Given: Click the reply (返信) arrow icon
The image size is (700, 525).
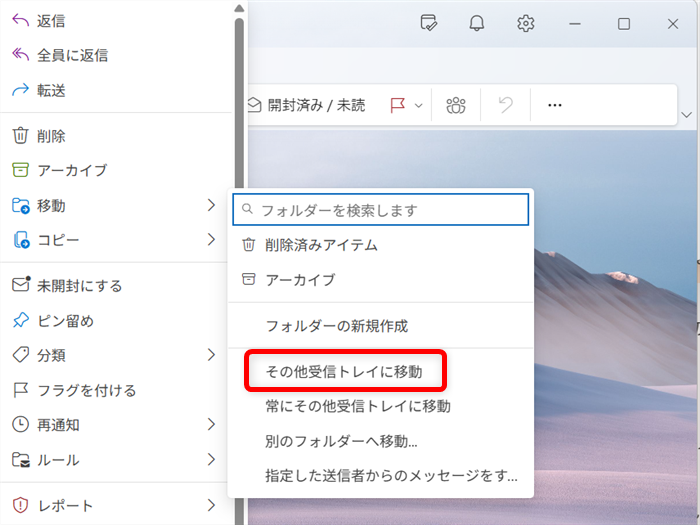Looking at the screenshot, I should pos(20,20).
